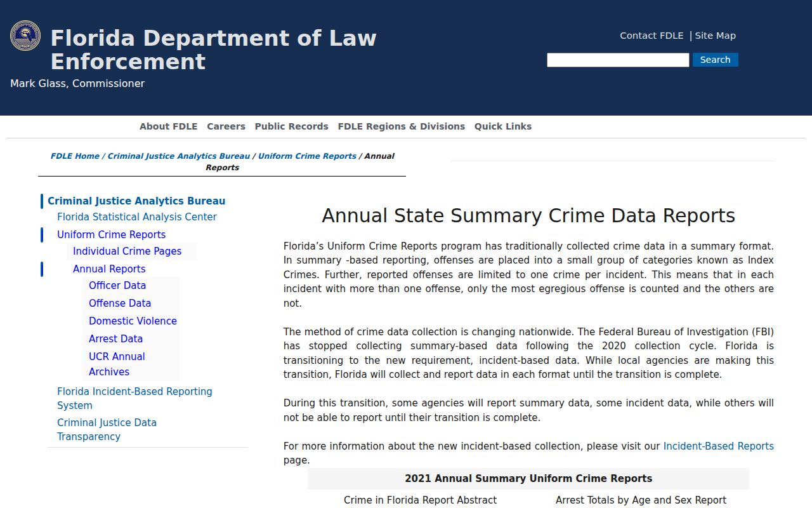Open the About FDLE menu
The width and height of the screenshot is (812, 508).
point(169,126)
